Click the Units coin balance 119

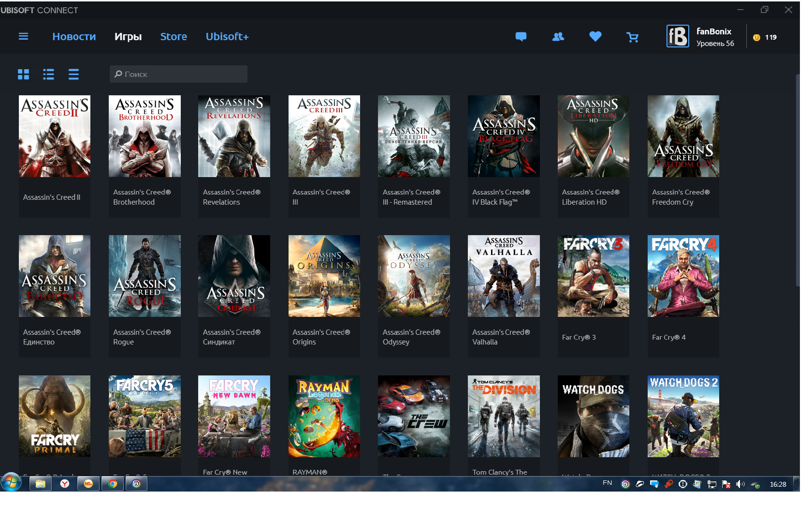coord(765,37)
